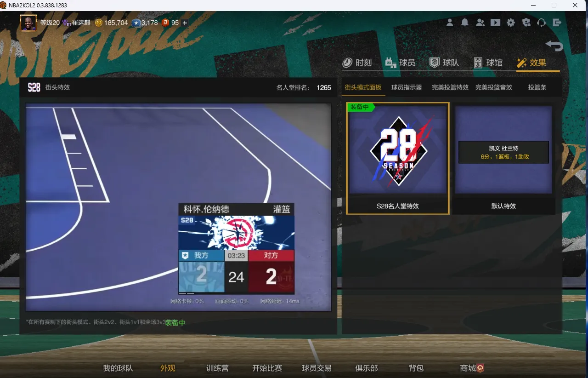This screenshot has height=378, width=588.
Task: Click plus to add currency
Action: coord(185,23)
